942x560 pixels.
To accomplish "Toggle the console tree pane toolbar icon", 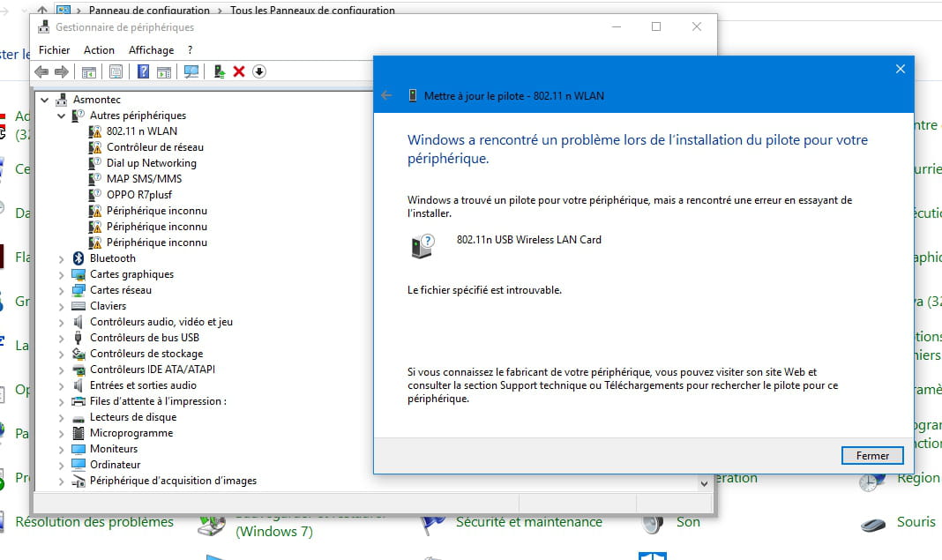I will (x=89, y=72).
